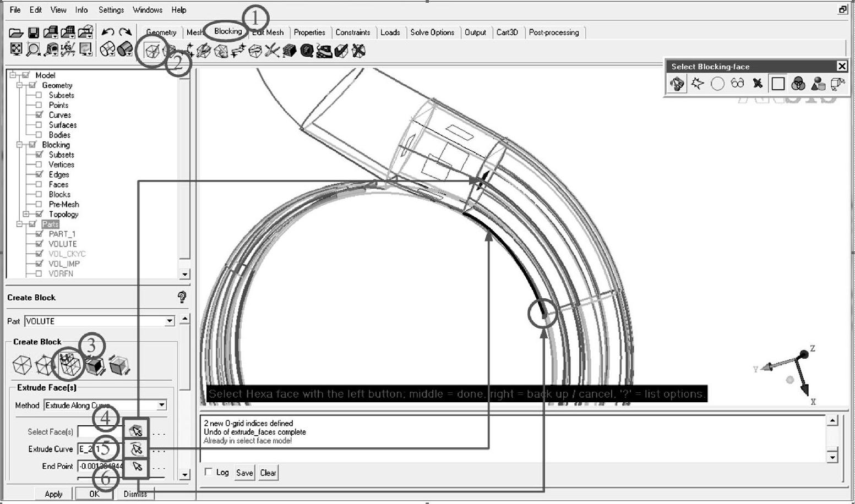Click the End Point input field

(x=101, y=467)
